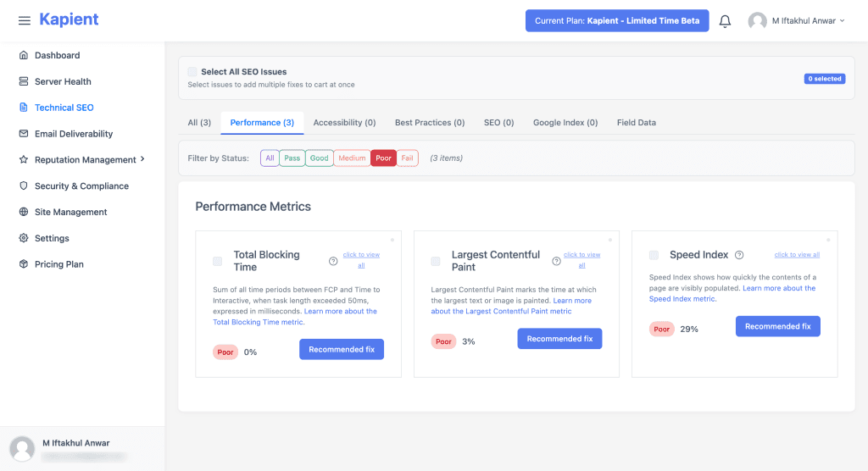Viewport: 868px width, 471px height.
Task: Click the notification bell icon
Action: point(725,21)
